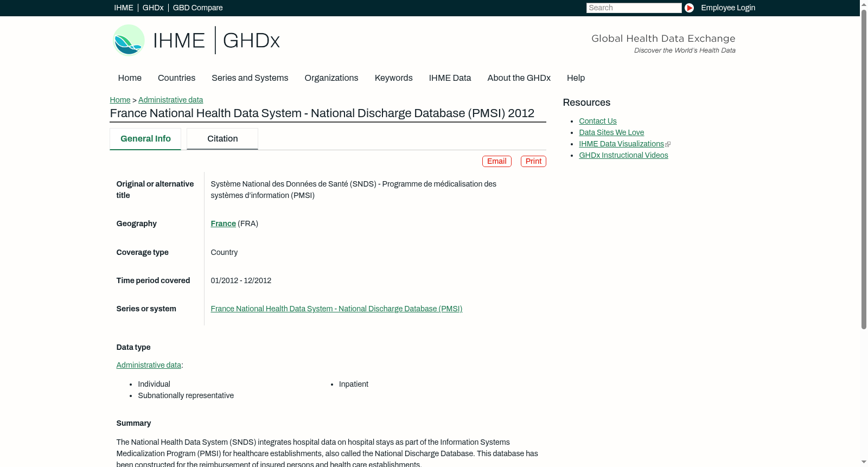Click the Email button
The image size is (868, 467).
coord(497,162)
